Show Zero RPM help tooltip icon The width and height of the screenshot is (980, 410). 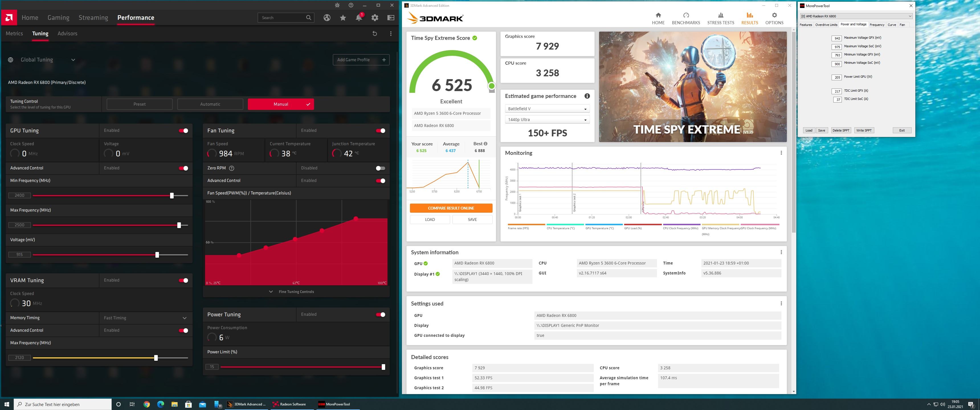tap(232, 168)
